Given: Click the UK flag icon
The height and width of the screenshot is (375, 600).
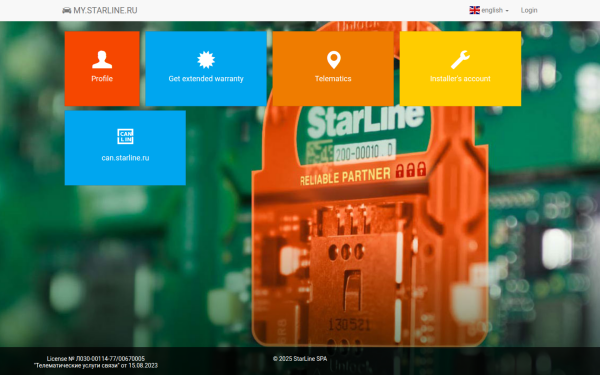Looking at the screenshot, I should (474, 10).
